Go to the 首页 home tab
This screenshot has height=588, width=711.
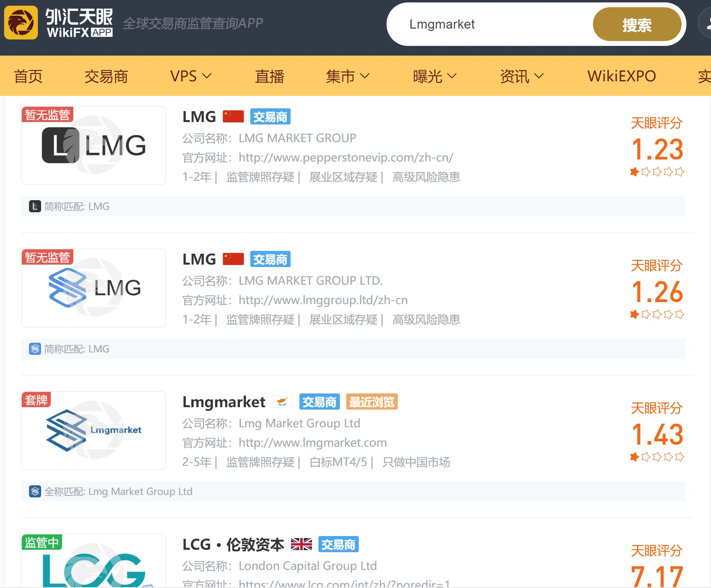tap(28, 76)
